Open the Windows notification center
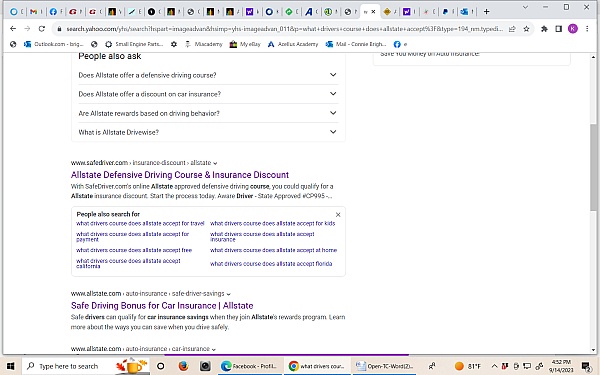 click(586, 367)
